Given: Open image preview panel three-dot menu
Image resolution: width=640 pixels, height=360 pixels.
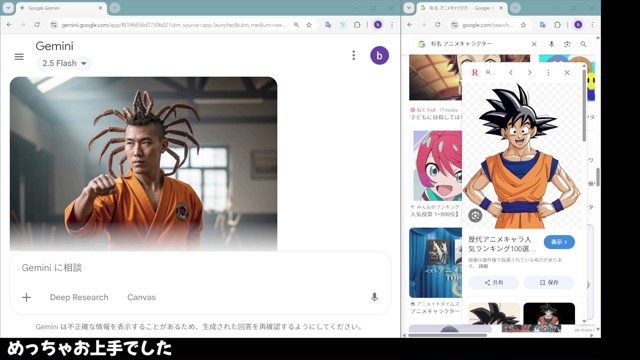Looking at the screenshot, I should click(x=548, y=73).
